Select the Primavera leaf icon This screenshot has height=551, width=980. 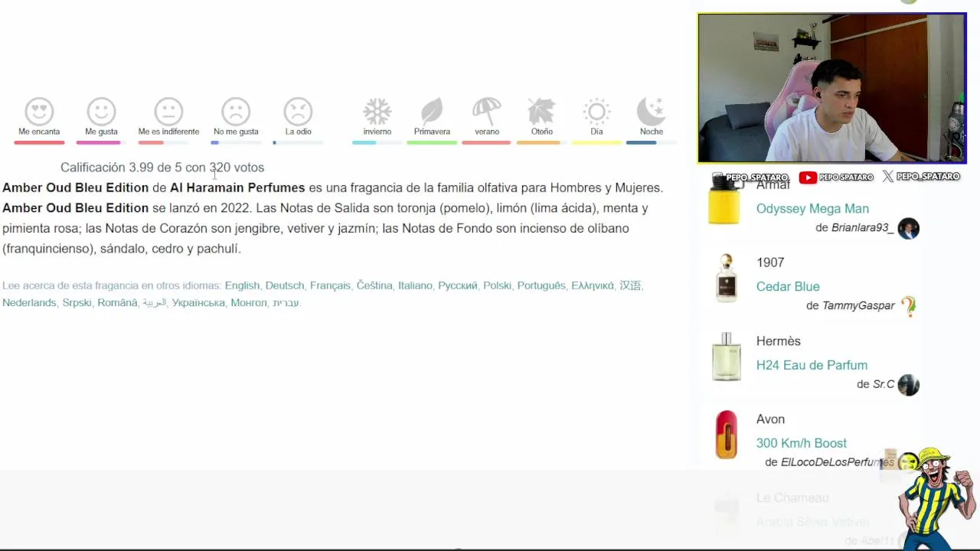pos(432,112)
